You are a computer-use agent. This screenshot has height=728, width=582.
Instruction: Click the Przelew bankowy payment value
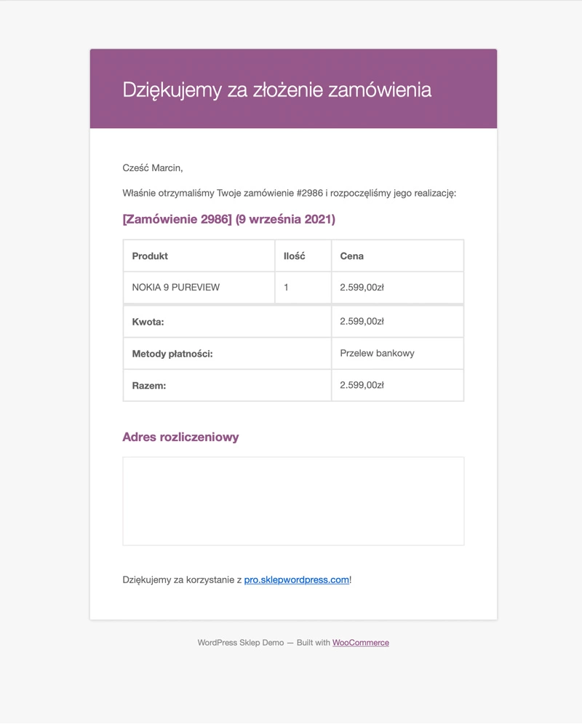(x=378, y=353)
